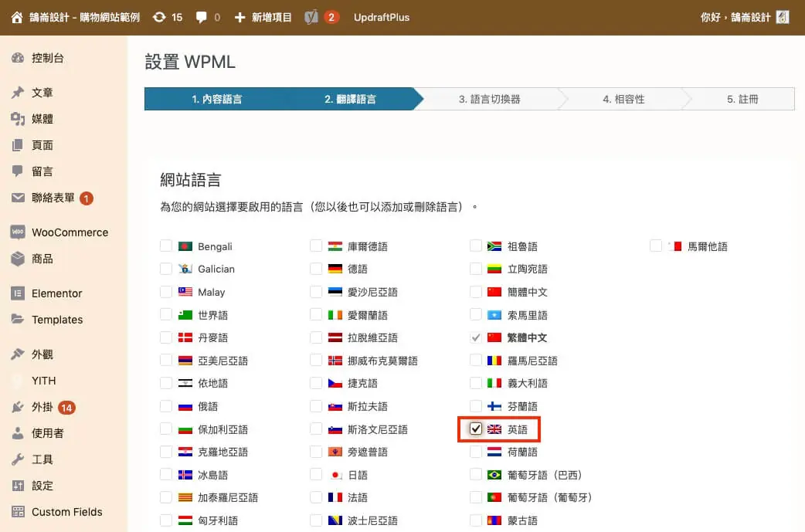Jump to step 5. 註冊
The height and width of the screenshot is (532, 805).
point(742,99)
